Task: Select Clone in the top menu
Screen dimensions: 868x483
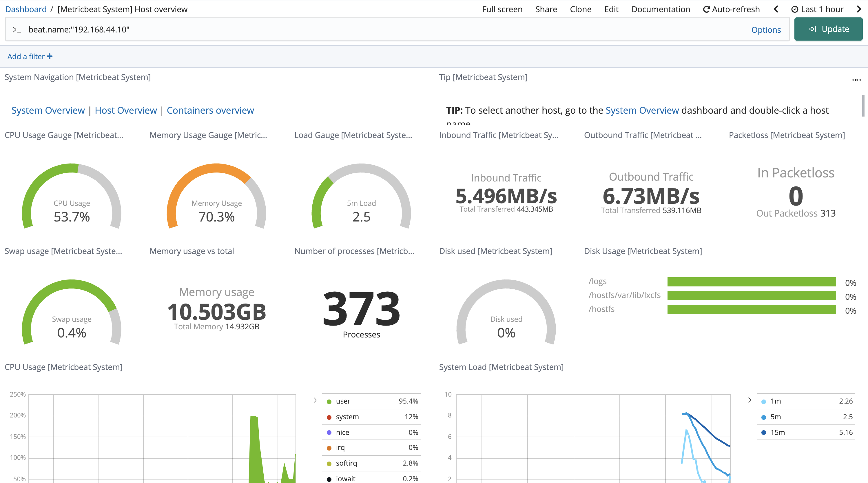Action: pyautogui.click(x=581, y=9)
